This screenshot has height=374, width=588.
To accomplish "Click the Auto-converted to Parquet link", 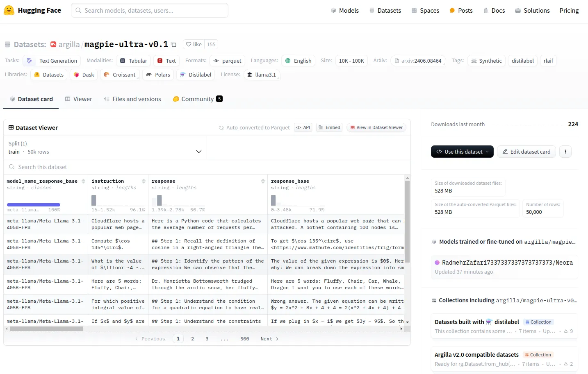I will click(x=258, y=127).
